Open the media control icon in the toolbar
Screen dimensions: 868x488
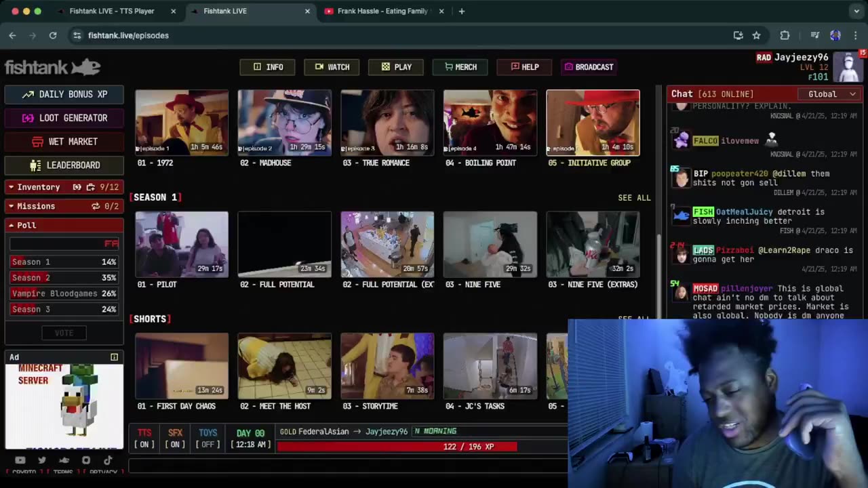(x=815, y=35)
